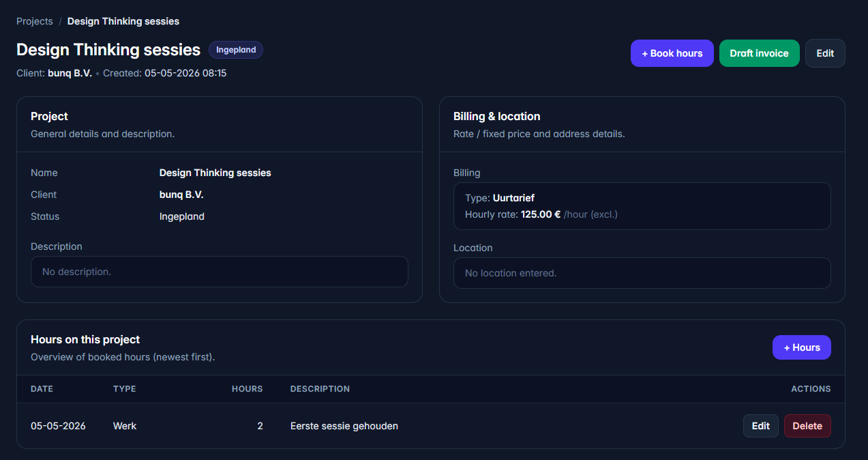Click the Eerste sessie gehouden description cell
Viewport: 868px width, 460px height.
344,426
